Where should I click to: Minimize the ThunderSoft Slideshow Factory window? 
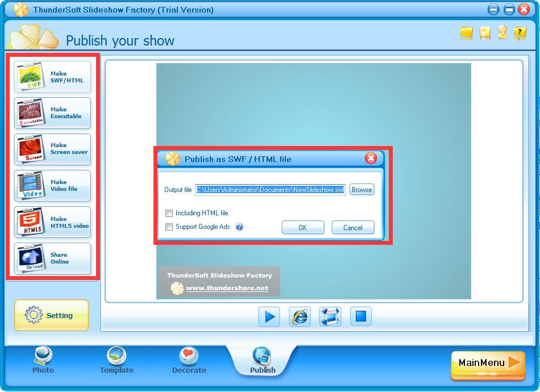(x=493, y=9)
